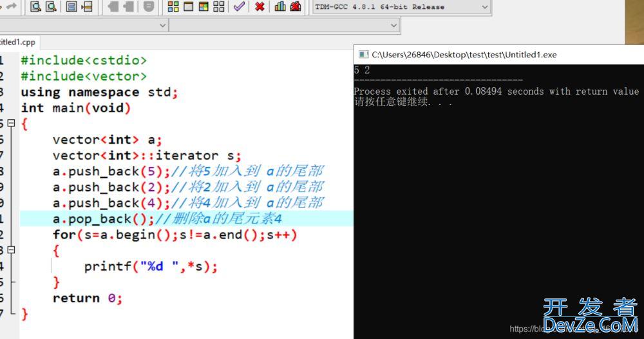Run the program with the window icon
This screenshot has height=339, width=644.
click(189, 6)
